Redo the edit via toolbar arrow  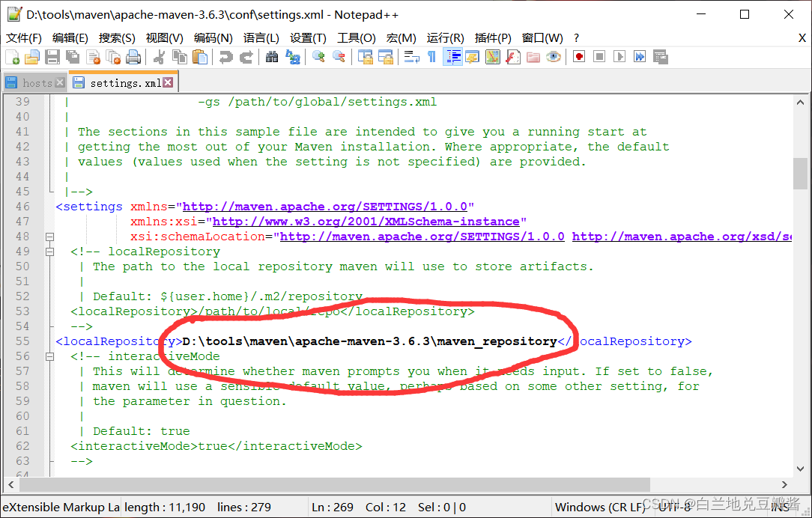(246, 57)
